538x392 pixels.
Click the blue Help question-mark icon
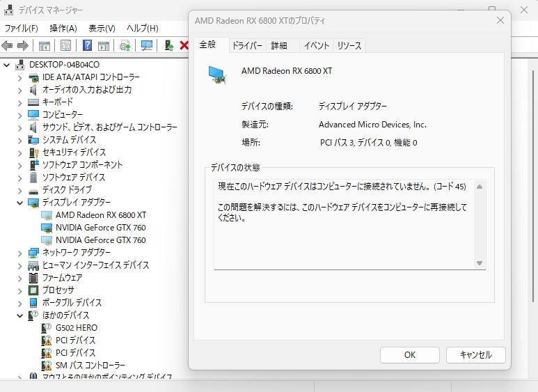coord(87,45)
